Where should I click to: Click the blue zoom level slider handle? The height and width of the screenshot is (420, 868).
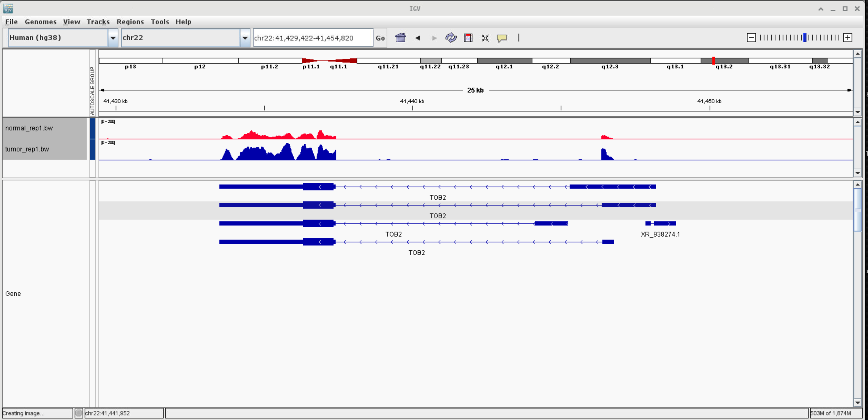coord(805,38)
